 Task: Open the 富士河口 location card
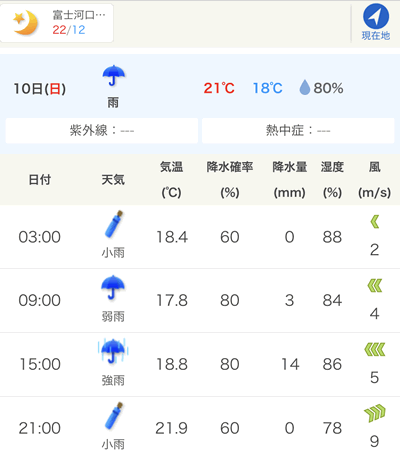tap(57, 23)
